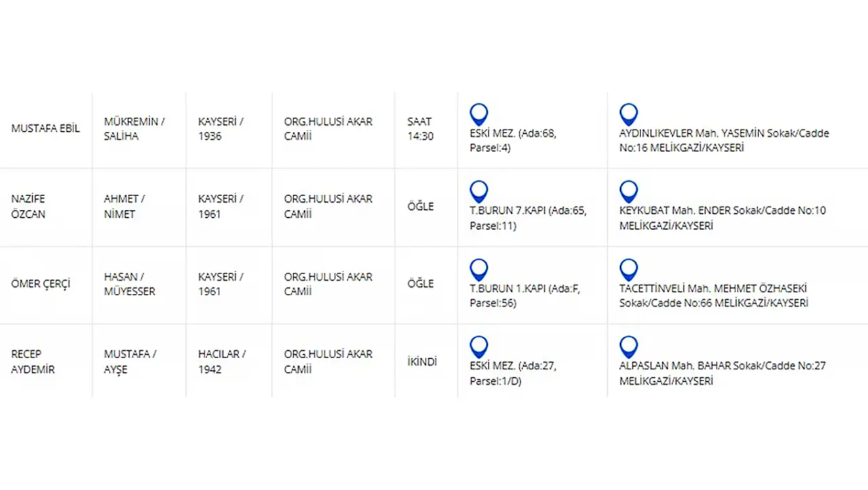868x490 pixels.
Task: Click MÜKREMİN / SALİHA parents cell
Action: point(134,129)
